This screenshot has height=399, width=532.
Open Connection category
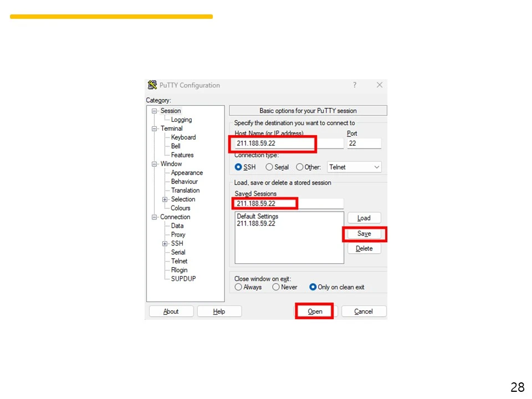175,217
